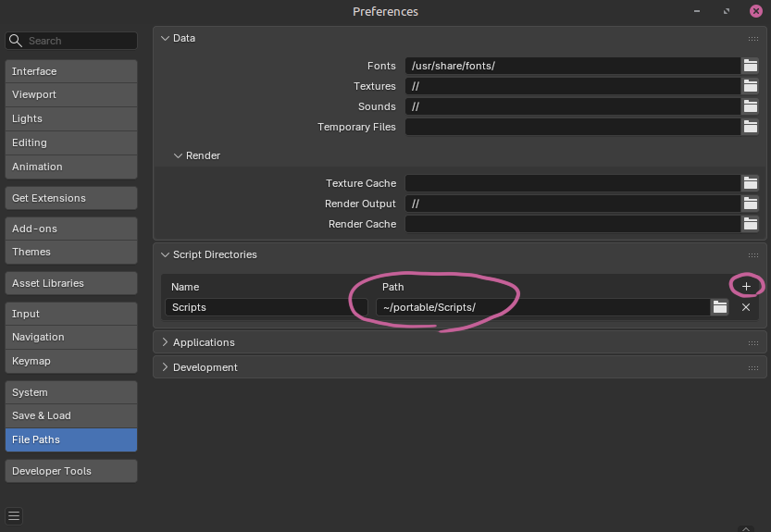
Task: Open the Lights preferences tab
Action: [x=71, y=118]
